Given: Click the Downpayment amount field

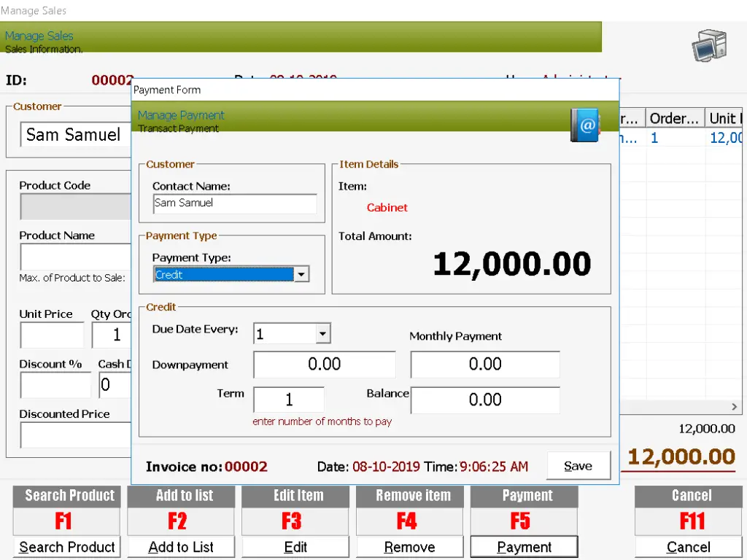Looking at the screenshot, I should [324, 364].
